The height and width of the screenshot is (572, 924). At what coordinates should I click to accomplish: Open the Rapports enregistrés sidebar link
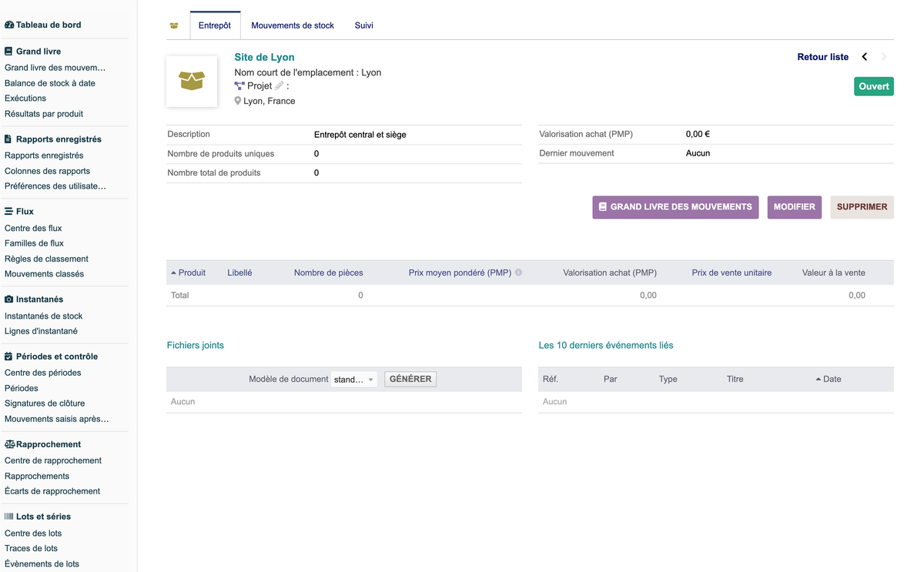coord(44,156)
